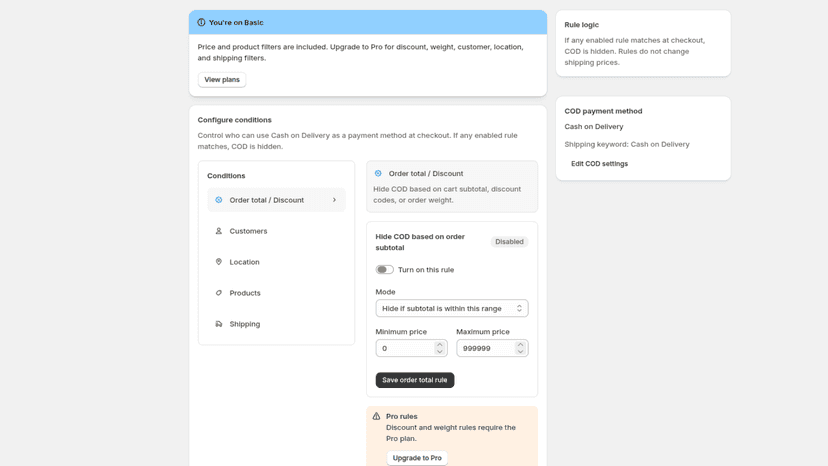This screenshot has width=828, height=466.
Task: Decrease the Maximum price stepper value
Action: pyautogui.click(x=520, y=352)
